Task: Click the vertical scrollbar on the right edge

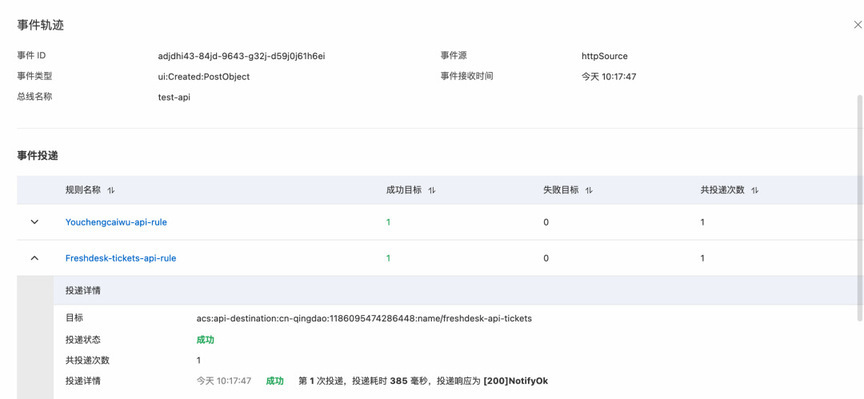Action: 860,207
